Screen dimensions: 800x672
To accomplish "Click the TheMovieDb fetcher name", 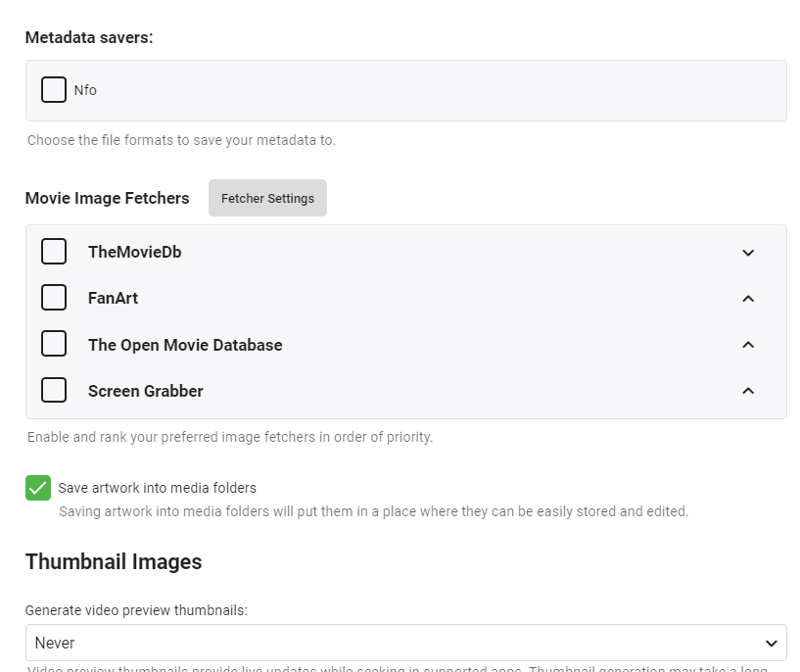I will [x=134, y=252].
